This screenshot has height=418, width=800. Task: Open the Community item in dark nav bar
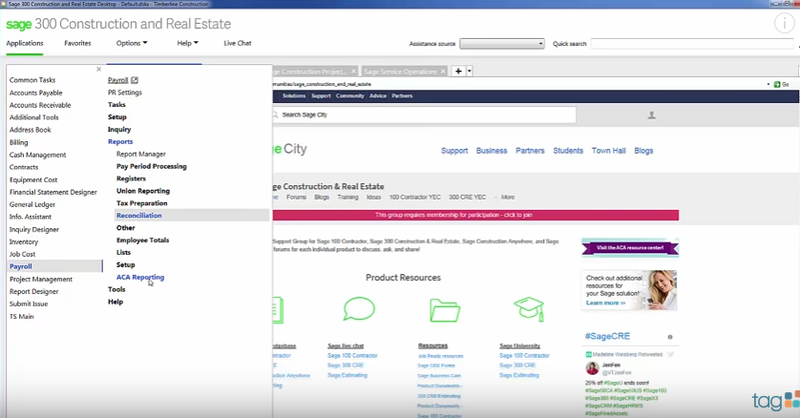coord(350,96)
